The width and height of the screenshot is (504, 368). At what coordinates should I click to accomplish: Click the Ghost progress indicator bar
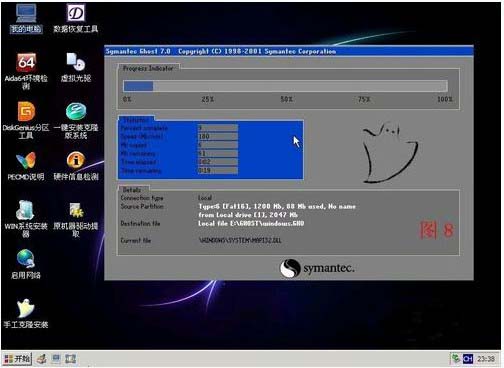pyautogui.click(x=285, y=86)
